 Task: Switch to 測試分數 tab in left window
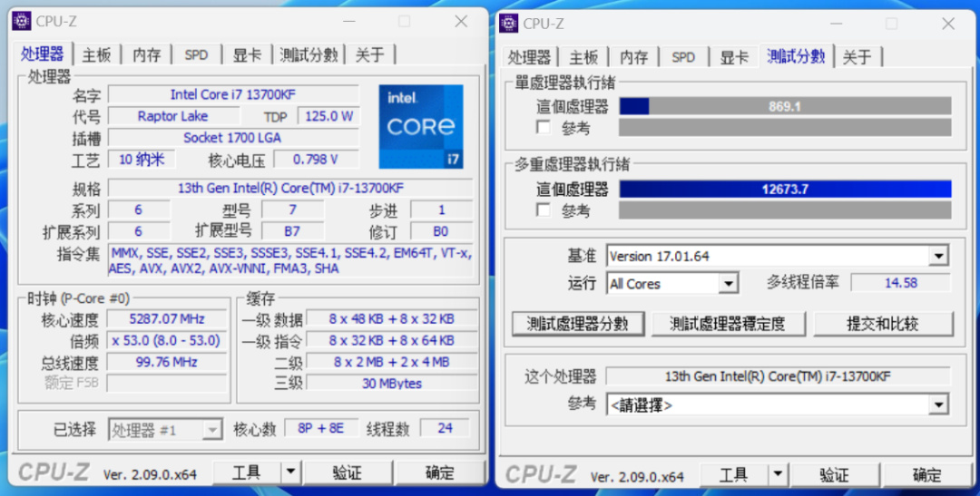tap(309, 55)
